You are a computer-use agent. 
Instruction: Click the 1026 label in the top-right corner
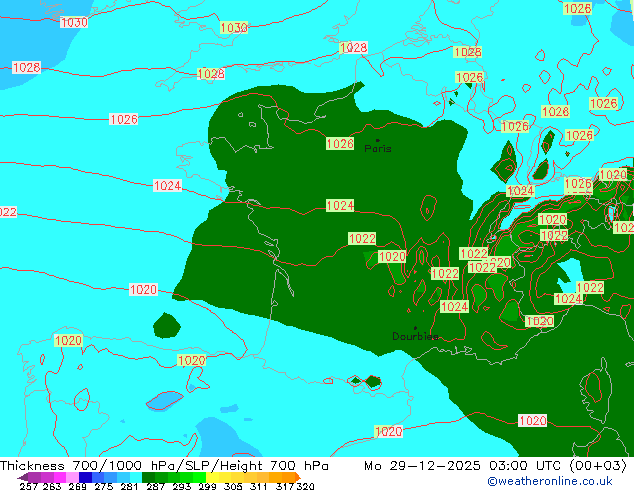[577, 8]
